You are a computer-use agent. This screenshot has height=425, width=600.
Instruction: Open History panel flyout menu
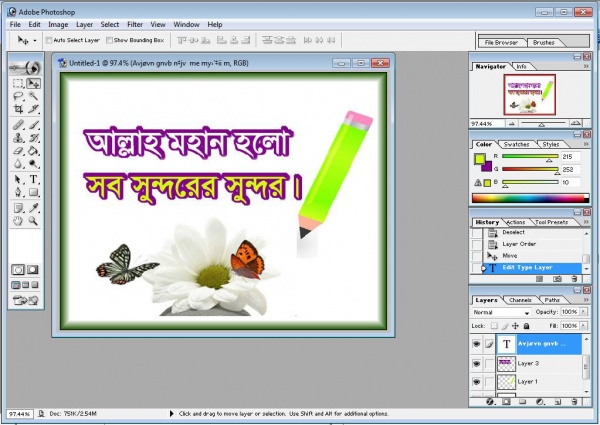(586, 222)
